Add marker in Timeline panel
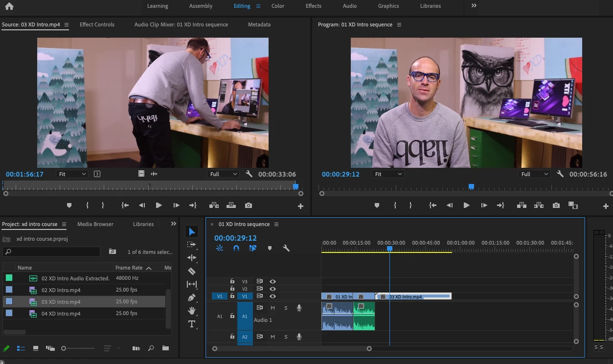 pos(270,248)
